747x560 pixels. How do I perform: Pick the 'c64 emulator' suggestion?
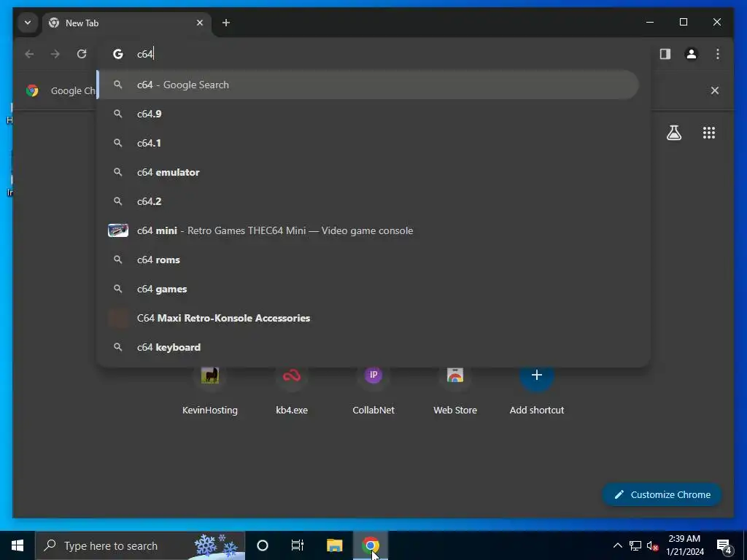point(368,172)
